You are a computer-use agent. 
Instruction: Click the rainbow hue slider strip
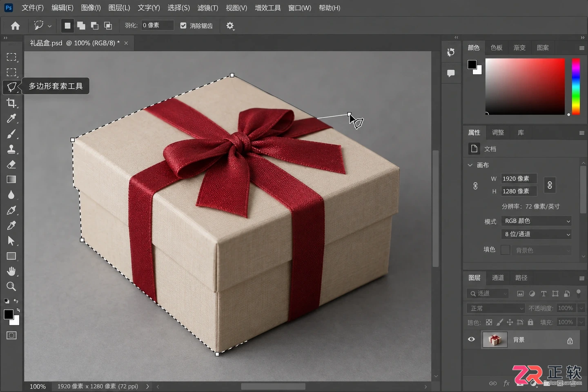pos(576,87)
